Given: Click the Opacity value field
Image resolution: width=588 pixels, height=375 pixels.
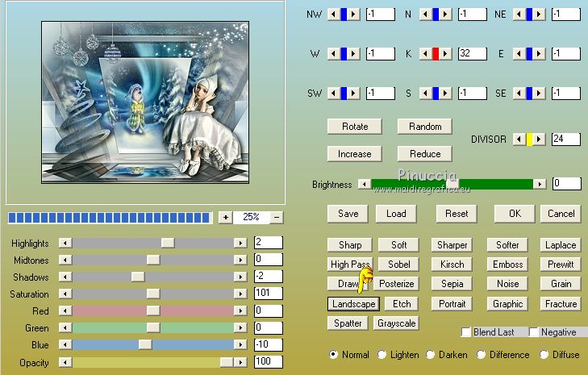Looking at the screenshot, I should [269, 361].
